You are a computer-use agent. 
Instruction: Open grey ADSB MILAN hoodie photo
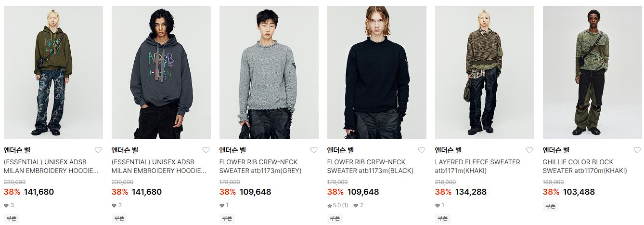point(161,72)
